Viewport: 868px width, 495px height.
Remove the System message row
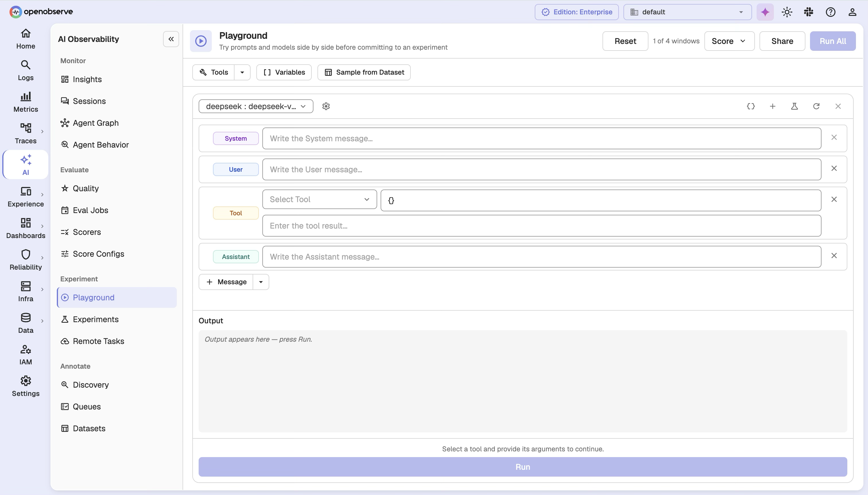(834, 137)
